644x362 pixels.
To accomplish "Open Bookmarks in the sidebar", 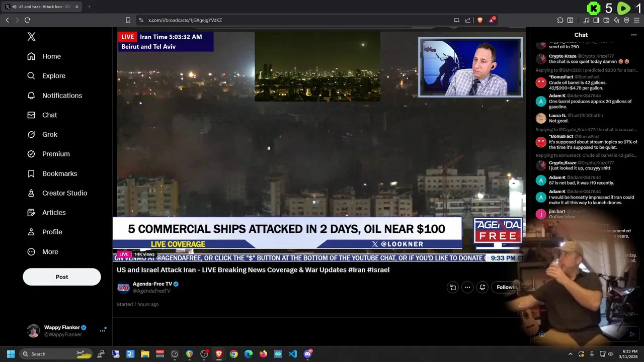I will click(52, 173).
